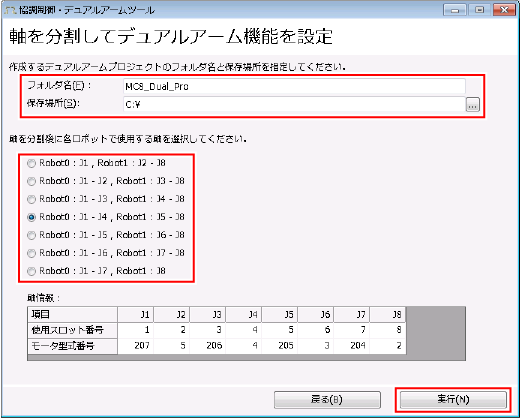Click the J1 column header
Viewport: 520px width, 418px height.
point(135,314)
